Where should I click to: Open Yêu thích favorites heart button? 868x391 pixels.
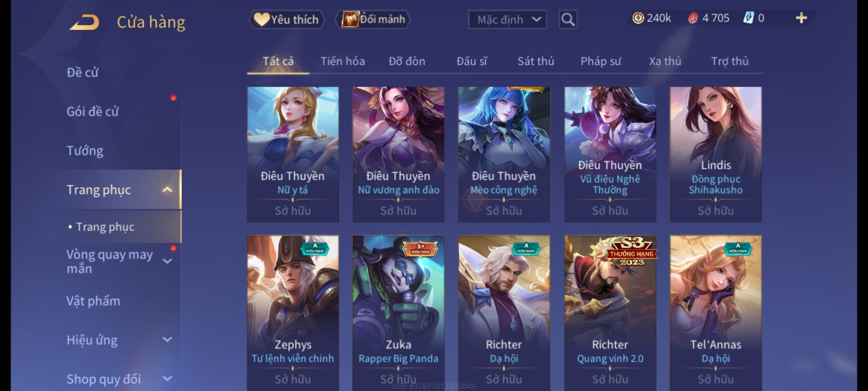click(x=286, y=19)
